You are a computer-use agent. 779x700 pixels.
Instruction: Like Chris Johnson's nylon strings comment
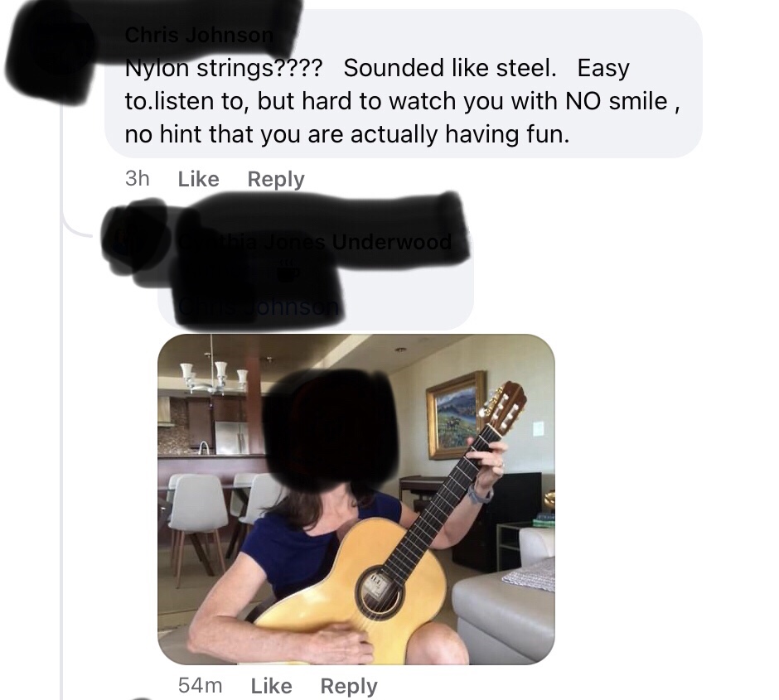tap(198, 179)
